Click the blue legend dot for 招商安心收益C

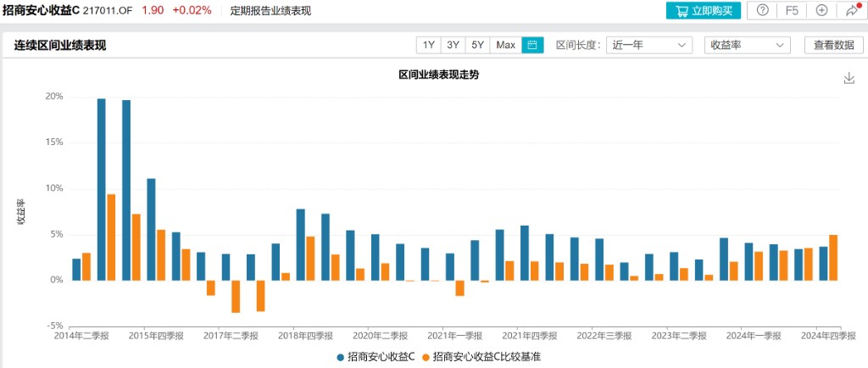[340, 358]
